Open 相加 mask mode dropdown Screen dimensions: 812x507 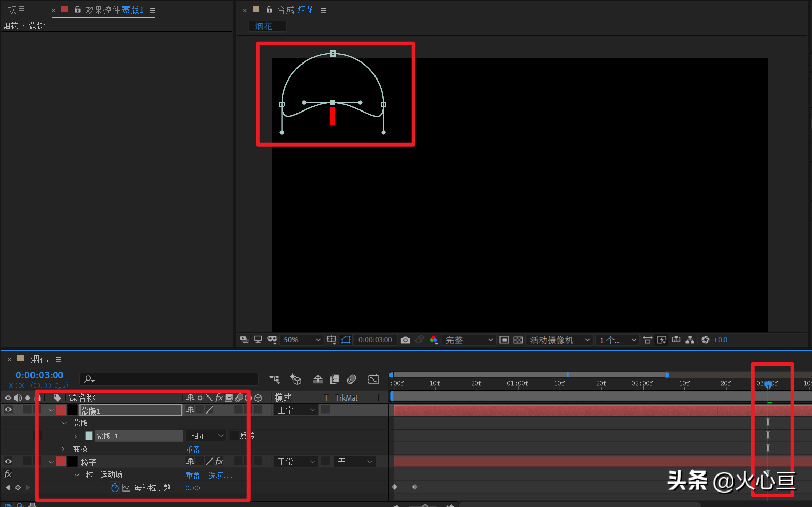click(x=206, y=436)
